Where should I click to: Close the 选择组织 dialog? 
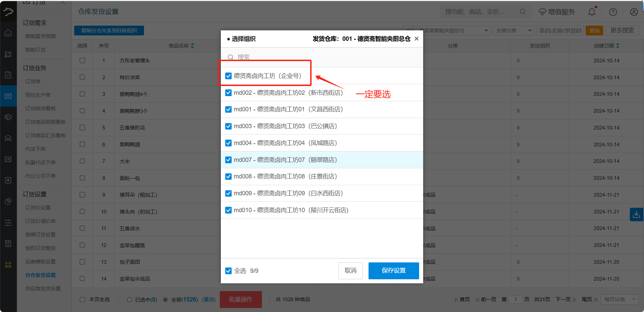coord(417,39)
